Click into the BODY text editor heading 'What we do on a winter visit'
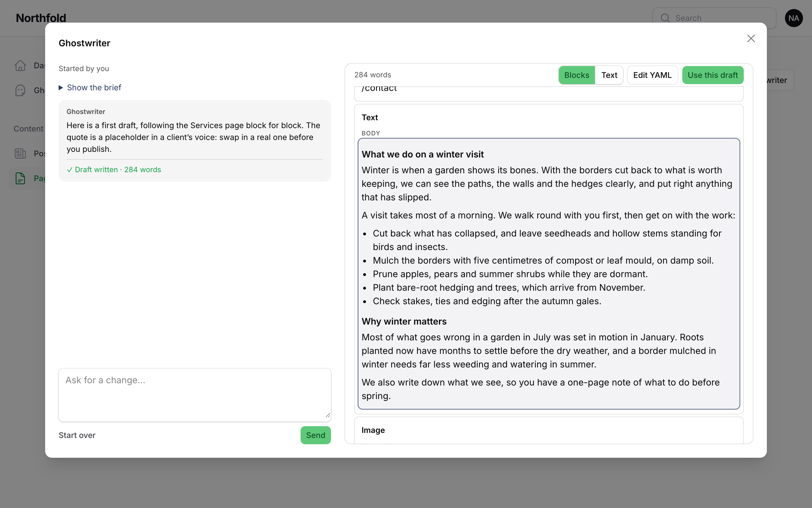Image resolution: width=812 pixels, height=508 pixels. click(422, 154)
